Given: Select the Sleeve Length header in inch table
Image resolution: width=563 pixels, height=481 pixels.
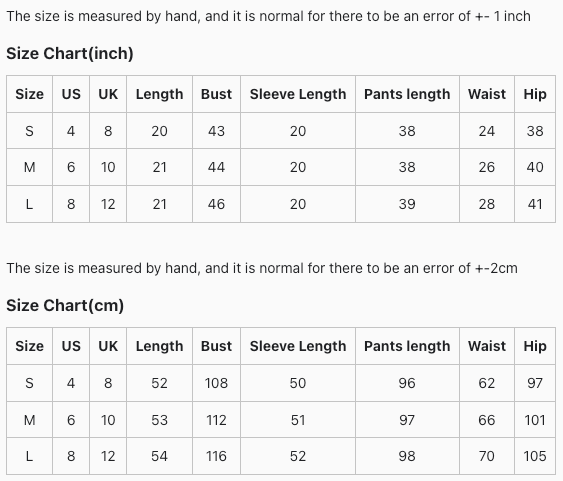Looking at the screenshot, I should (x=298, y=94).
